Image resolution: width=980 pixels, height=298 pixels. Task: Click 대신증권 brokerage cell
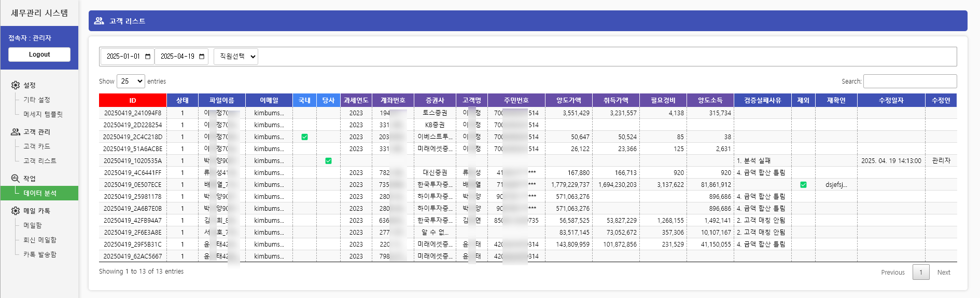(435, 173)
